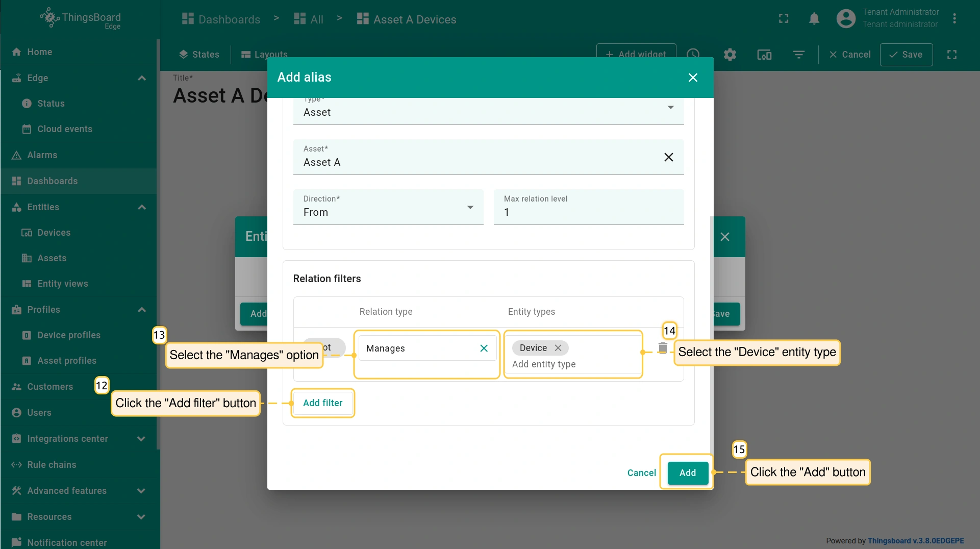Open the dashboard filters icon

pos(798,55)
